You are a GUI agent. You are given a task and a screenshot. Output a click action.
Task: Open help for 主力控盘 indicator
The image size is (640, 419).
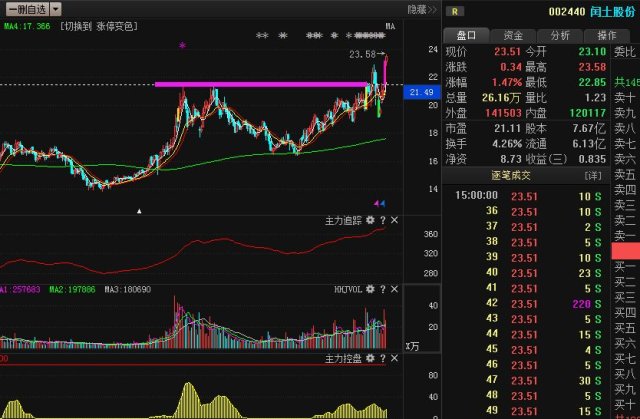pyautogui.click(x=382, y=358)
